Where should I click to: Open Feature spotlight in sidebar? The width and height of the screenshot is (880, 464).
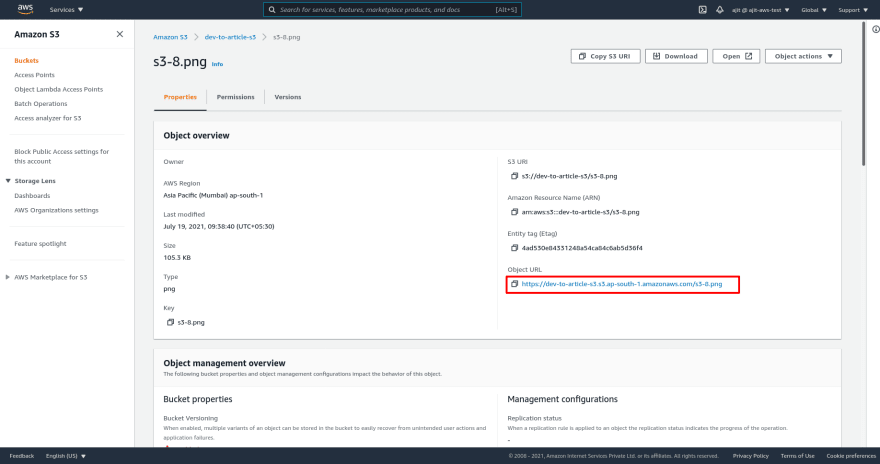(x=40, y=244)
